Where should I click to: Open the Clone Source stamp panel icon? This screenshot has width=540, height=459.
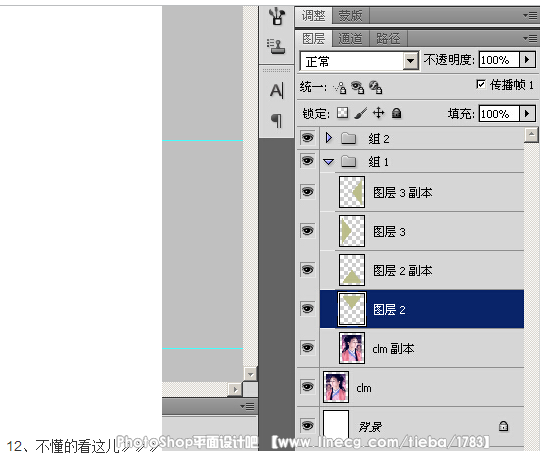tap(277, 46)
